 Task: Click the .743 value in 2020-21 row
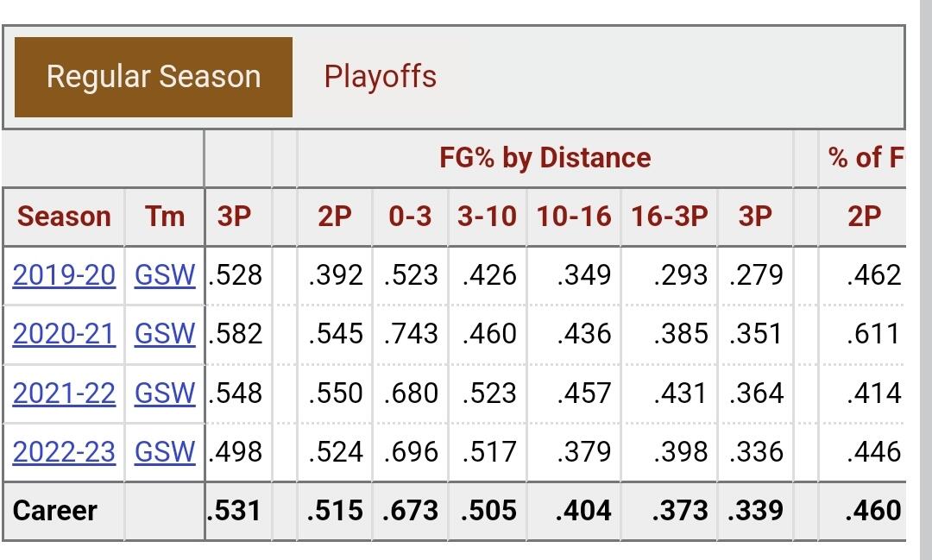coord(410,334)
